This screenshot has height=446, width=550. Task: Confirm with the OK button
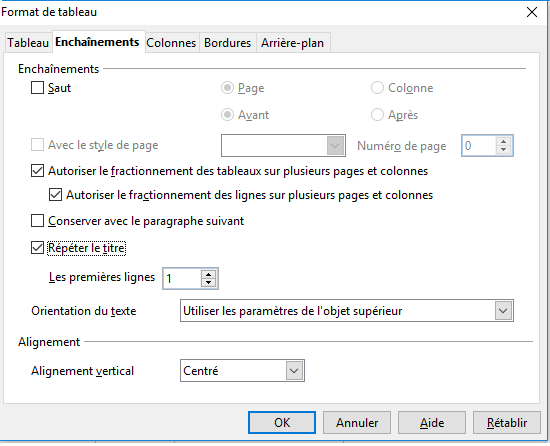(x=282, y=423)
